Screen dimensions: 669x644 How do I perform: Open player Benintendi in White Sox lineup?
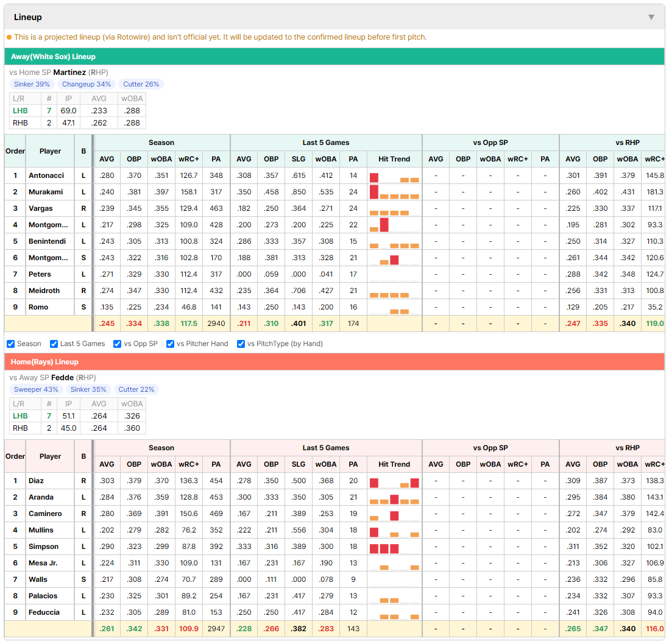tap(48, 241)
